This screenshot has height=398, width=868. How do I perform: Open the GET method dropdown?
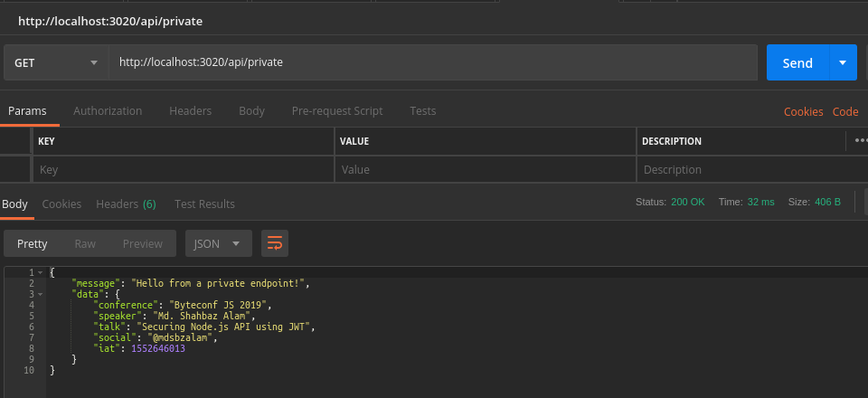56,62
